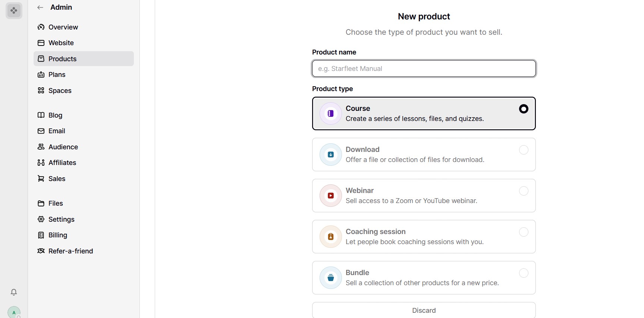This screenshot has height=318, width=644.
Task: Click the app logo icon in top-left corner
Action: coord(14,10)
